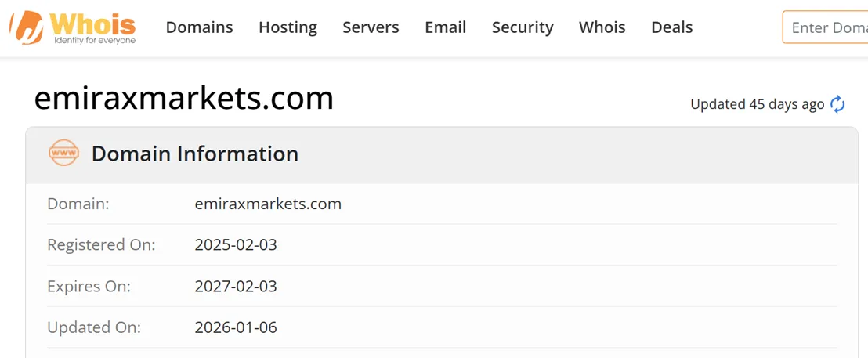Open the Domains menu

click(x=199, y=27)
